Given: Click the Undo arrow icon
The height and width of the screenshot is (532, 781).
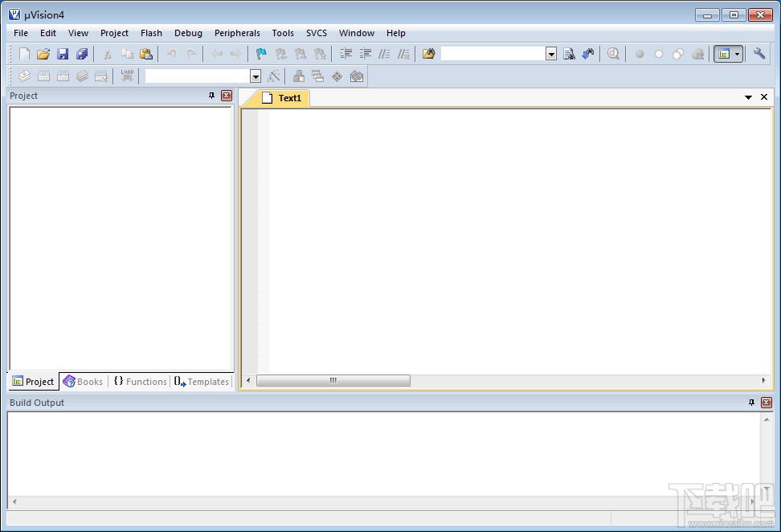Looking at the screenshot, I should coord(171,54).
